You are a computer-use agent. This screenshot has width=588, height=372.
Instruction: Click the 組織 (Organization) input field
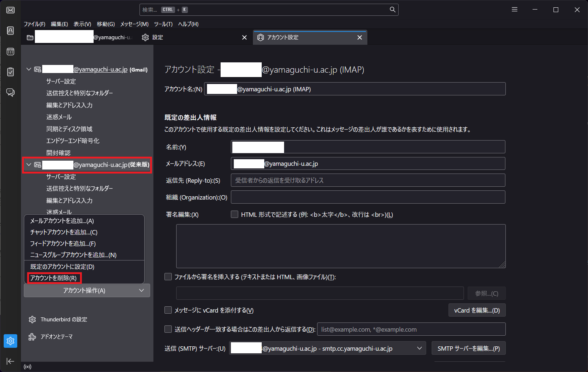click(x=368, y=197)
